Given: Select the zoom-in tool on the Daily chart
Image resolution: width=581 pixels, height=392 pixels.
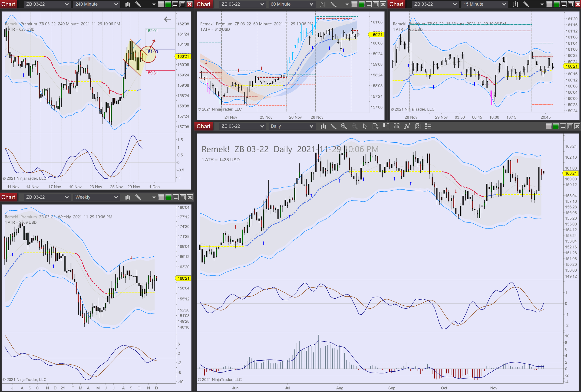Looking at the screenshot, I should pos(344,126).
